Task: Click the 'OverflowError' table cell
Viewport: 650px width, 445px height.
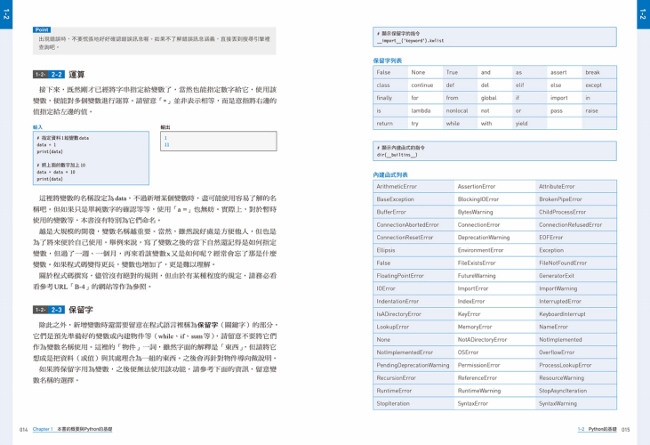Action: [576, 353]
